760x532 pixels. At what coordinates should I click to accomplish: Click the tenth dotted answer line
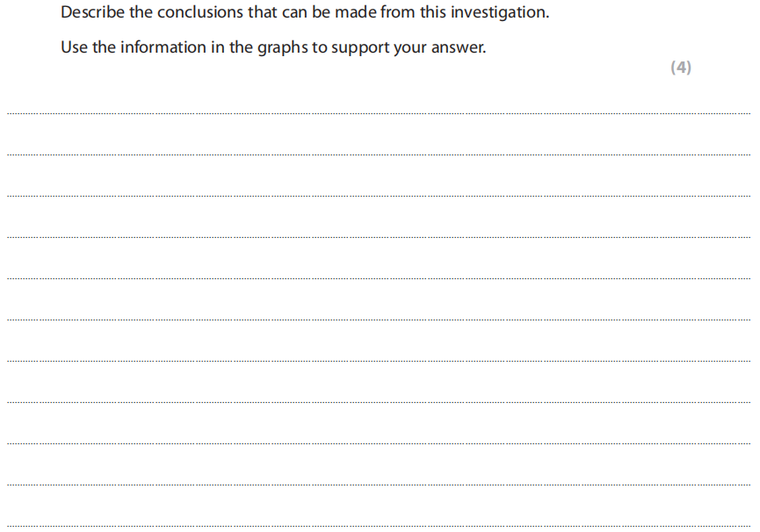378,485
